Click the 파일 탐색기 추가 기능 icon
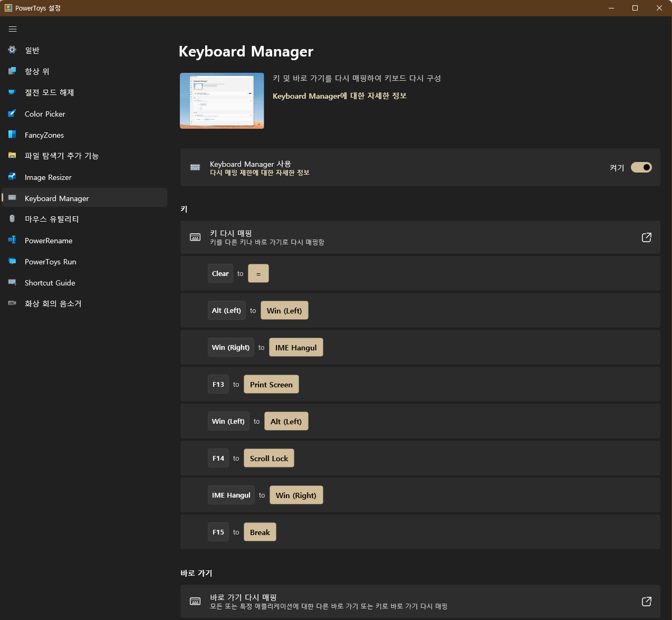 pos(12,156)
